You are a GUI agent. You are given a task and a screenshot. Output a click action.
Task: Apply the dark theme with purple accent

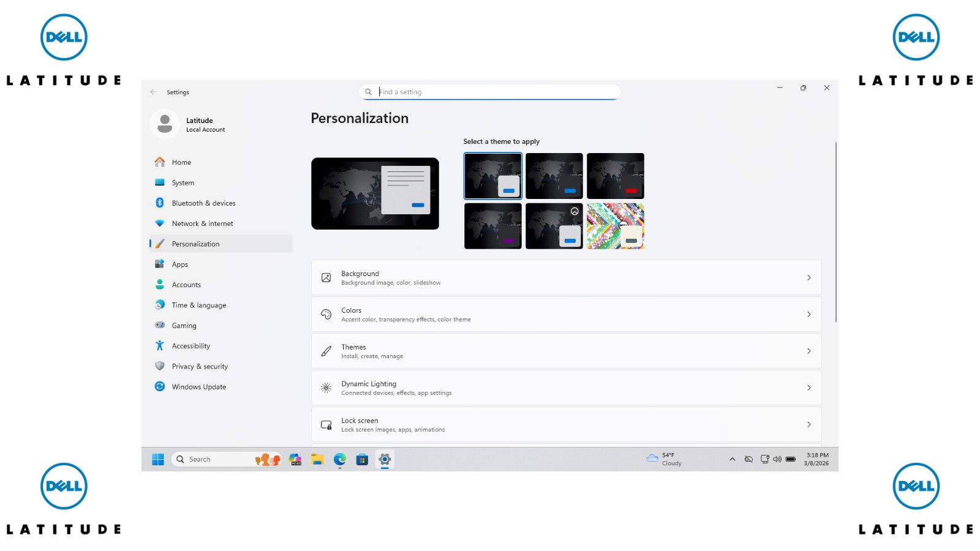pos(493,227)
